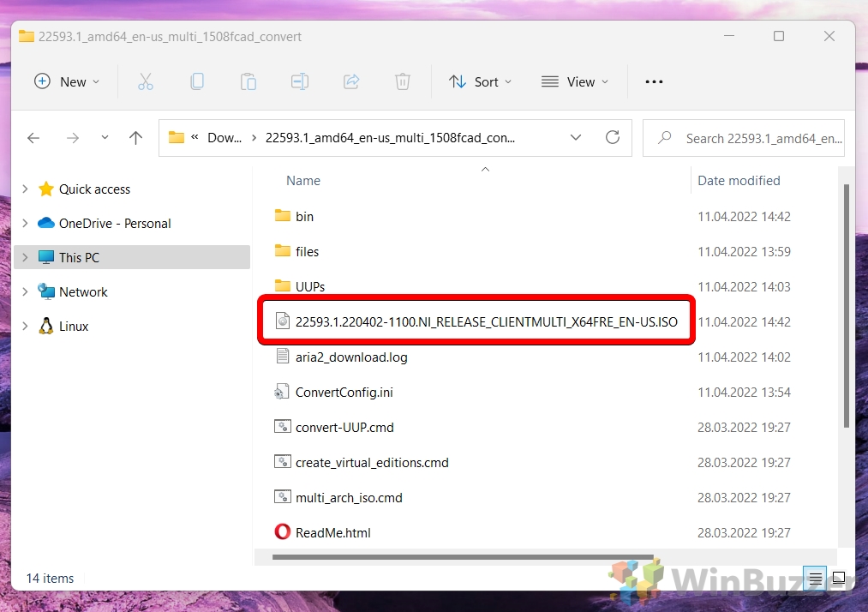Screen dimensions: 868x612
Task: Open the See more toolbar menu
Action: (x=654, y=81)
